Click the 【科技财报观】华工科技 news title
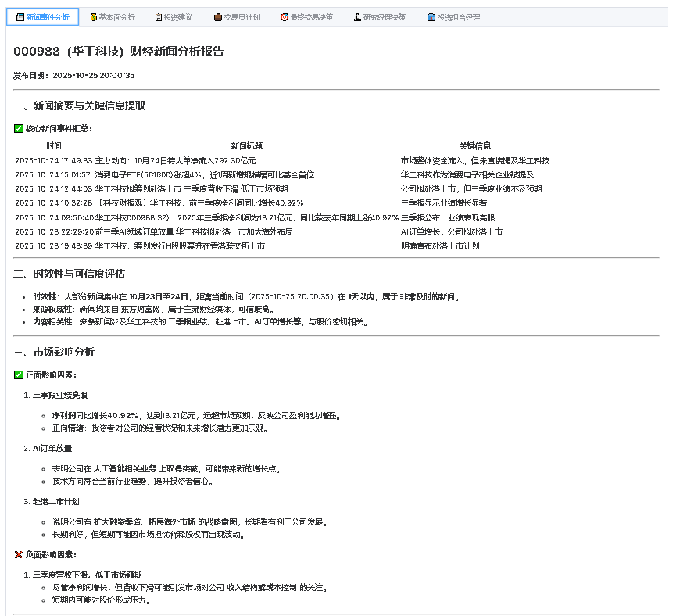 pyautogui.click(x=199, y=202)
